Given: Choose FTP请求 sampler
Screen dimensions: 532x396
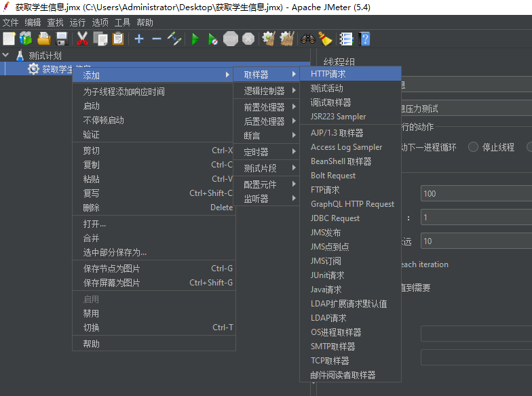Looking at the screenshot, I should pyautogui.click(x=350, y=190).
